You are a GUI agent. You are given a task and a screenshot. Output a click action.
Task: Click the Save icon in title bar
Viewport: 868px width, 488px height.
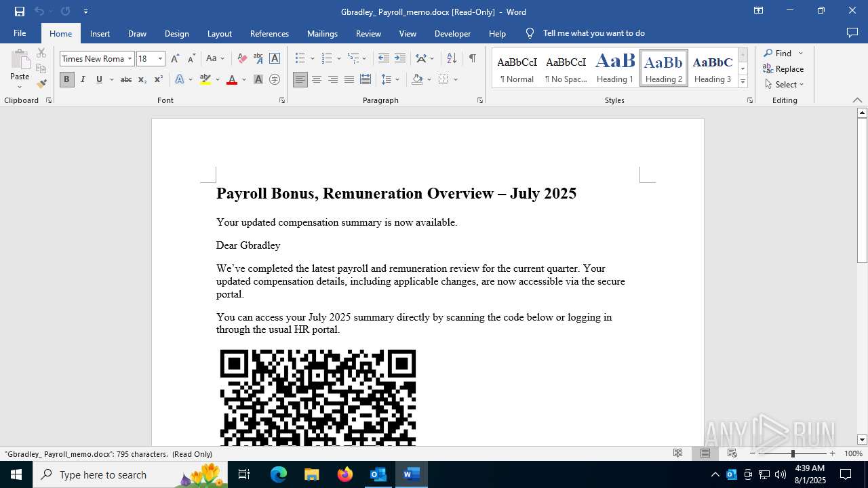[20, 12]
